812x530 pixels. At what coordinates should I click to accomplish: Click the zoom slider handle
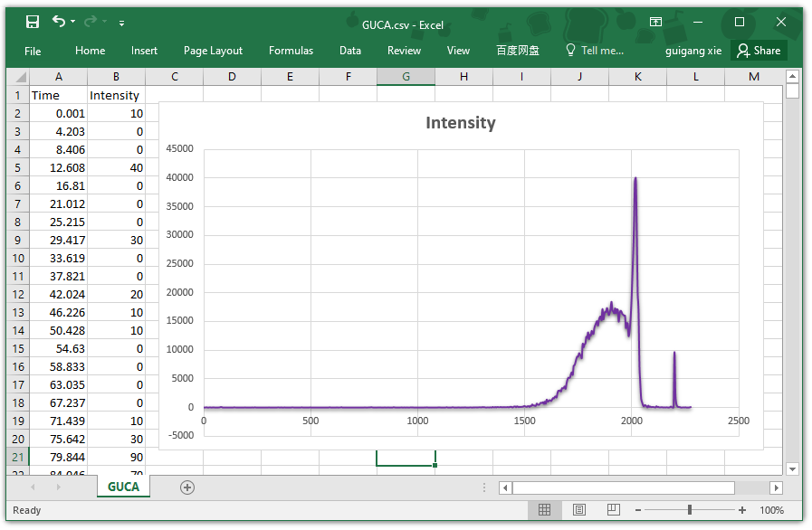coord(690,510)
